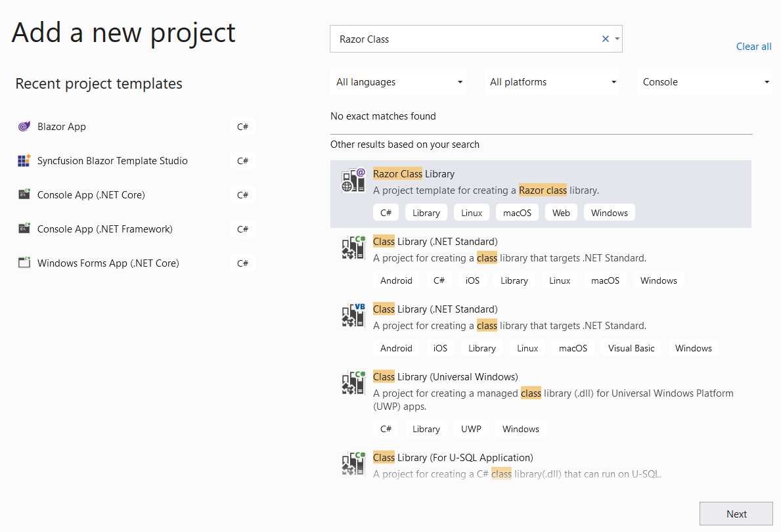Click the Windows tag under Razor Class Library

point(609,213)
